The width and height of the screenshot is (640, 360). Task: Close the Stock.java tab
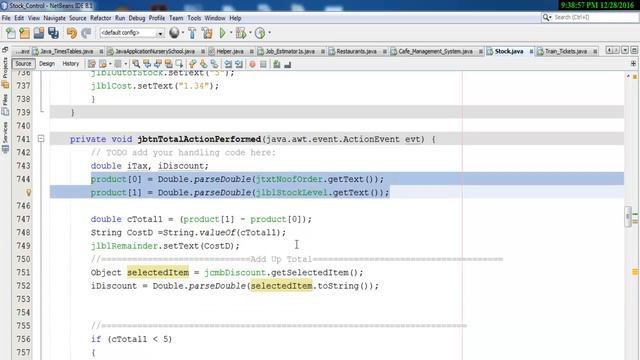(531, 51)
